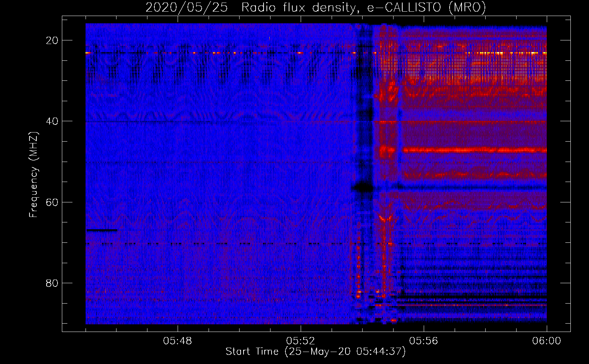Click the 60 MHz frequency tick label
The width and height of the screenshot is (589, 364).
[x=52, y=202]
